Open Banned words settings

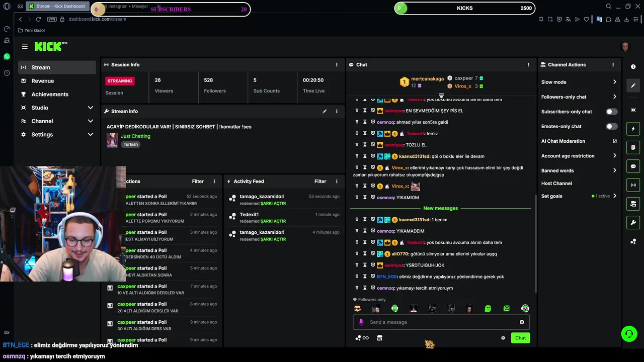579,170
